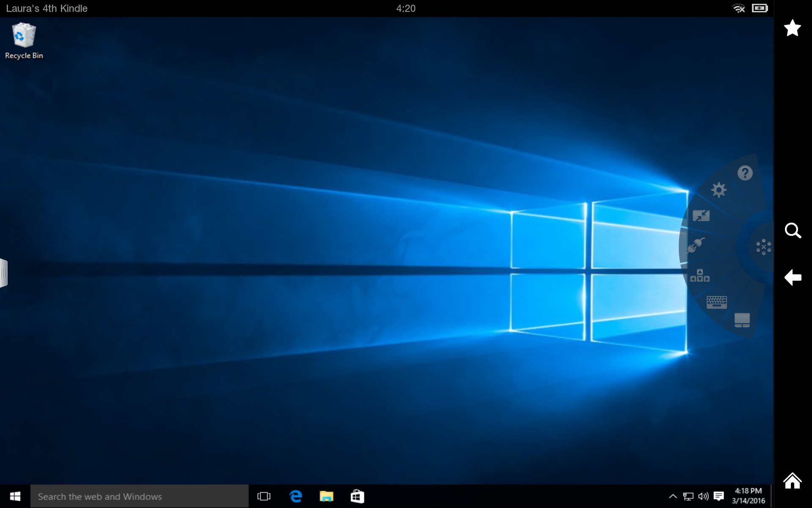The width and height of the screenshot is (812, 508).
Task: Open File Explorer from the taskbar
Action: [326, 496]
